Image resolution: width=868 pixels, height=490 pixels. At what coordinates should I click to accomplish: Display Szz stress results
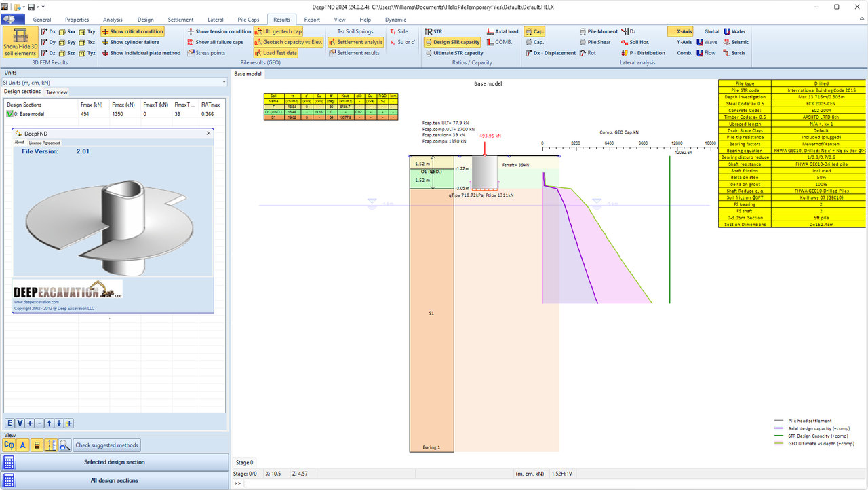(x=67, y=53)
